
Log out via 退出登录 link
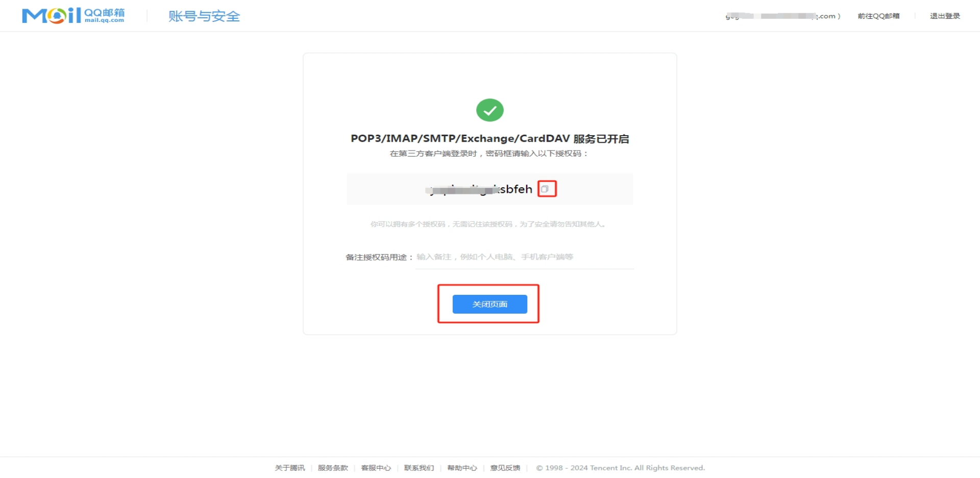coord(945,16)
